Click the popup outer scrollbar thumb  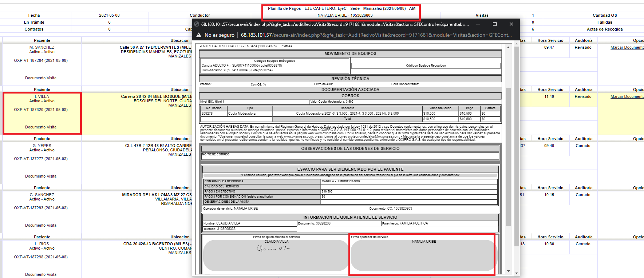[517, 146]
